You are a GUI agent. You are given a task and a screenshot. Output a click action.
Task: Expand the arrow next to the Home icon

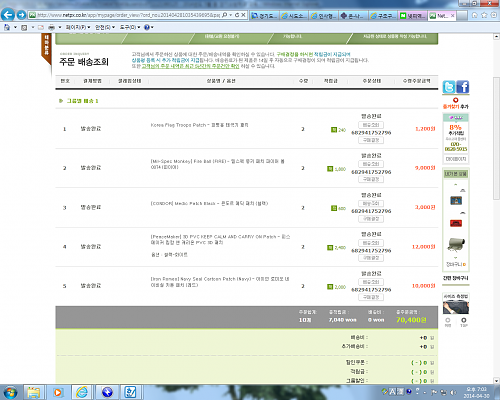click(x=15, y=27)
